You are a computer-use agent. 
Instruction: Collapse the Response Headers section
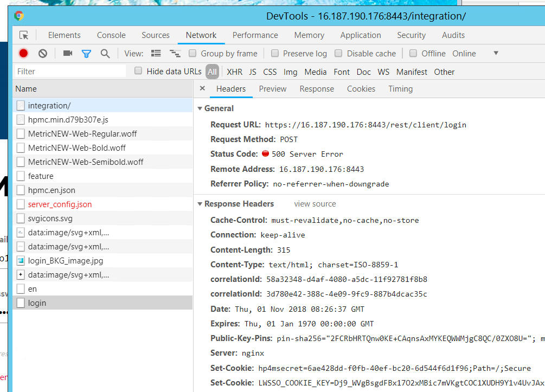(200, 204)
